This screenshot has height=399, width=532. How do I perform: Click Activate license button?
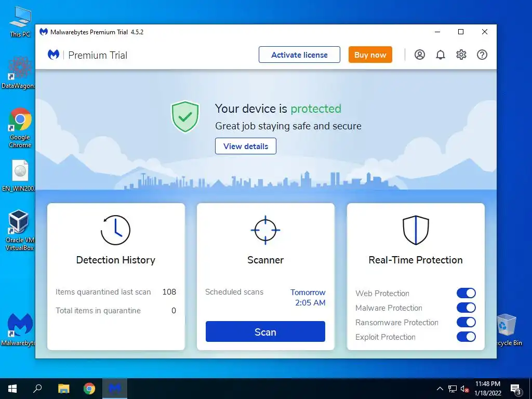point(299,55)
